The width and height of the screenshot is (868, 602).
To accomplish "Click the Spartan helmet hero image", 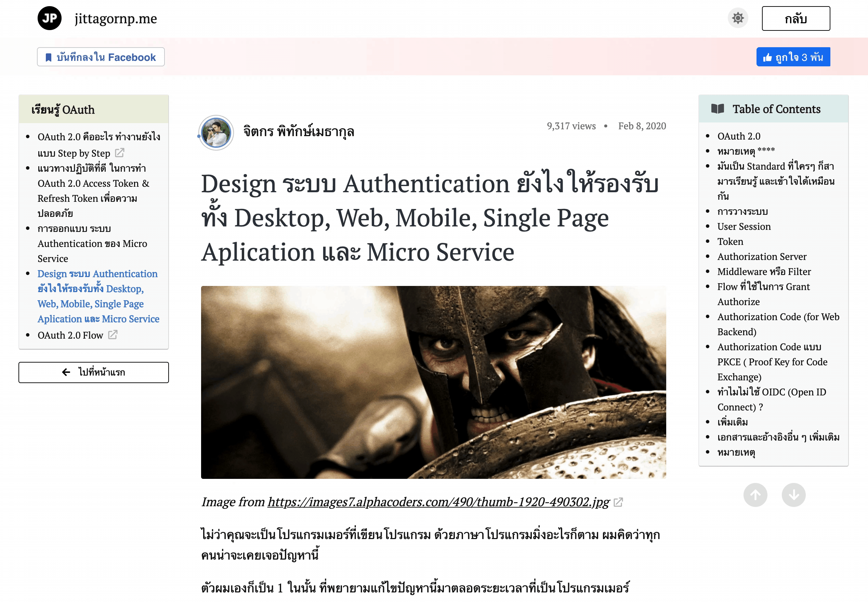I will coord(433,382).
